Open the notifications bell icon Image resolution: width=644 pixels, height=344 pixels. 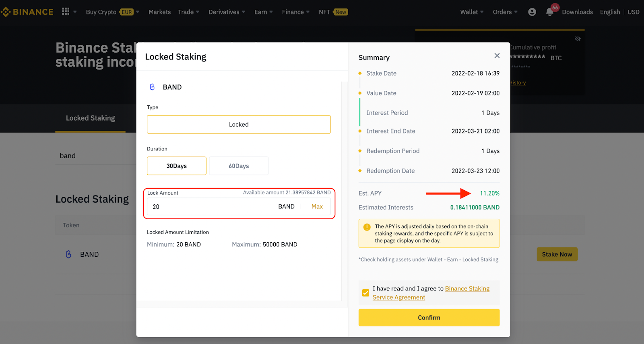point(549,12)
